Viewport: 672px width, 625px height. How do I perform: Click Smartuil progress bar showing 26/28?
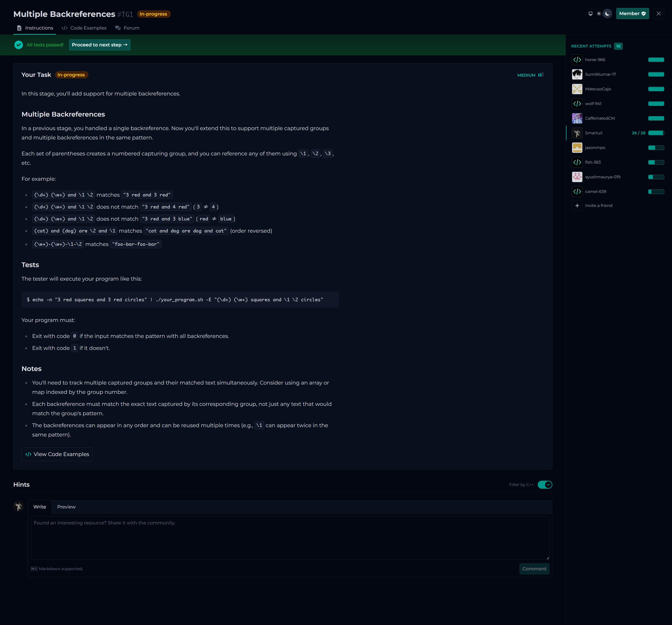656,133
